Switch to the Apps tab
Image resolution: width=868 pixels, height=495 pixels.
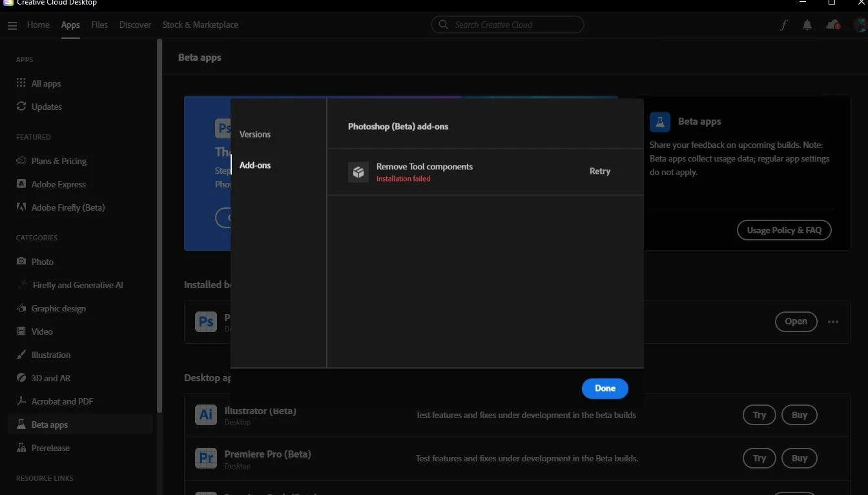(70, 25)
